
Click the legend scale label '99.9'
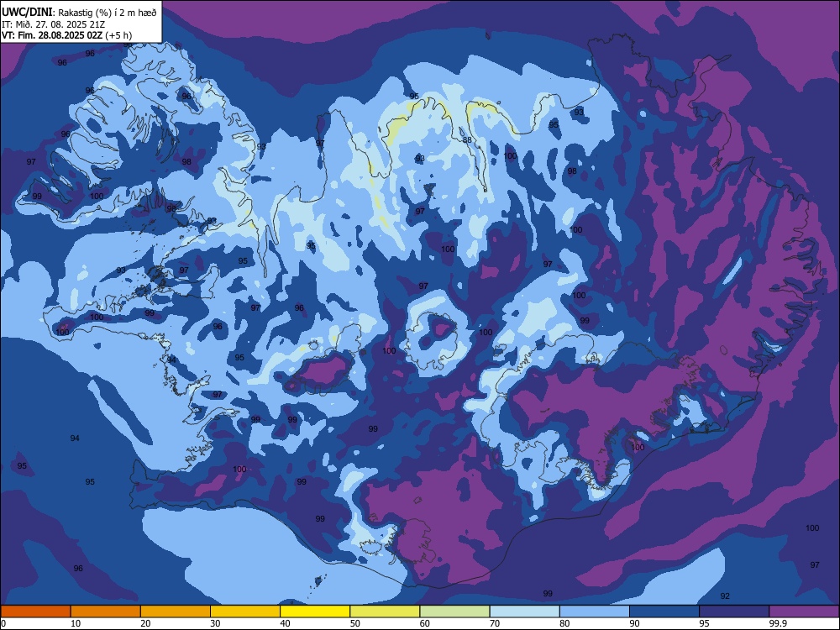click(777, 623)
